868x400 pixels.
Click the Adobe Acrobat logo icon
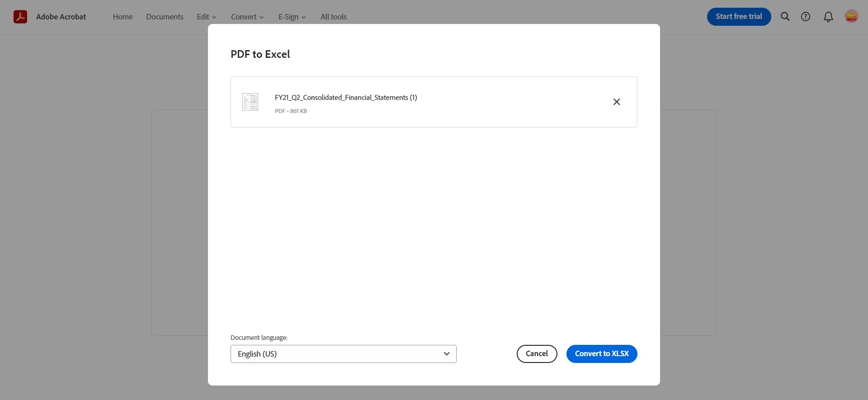[20, 17]
